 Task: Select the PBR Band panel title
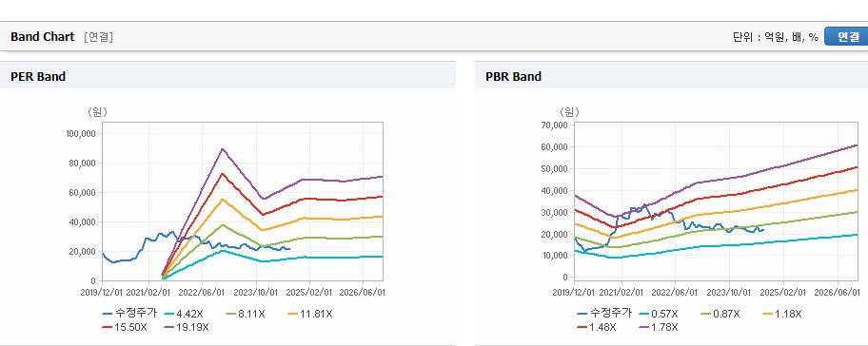(513, 77)
